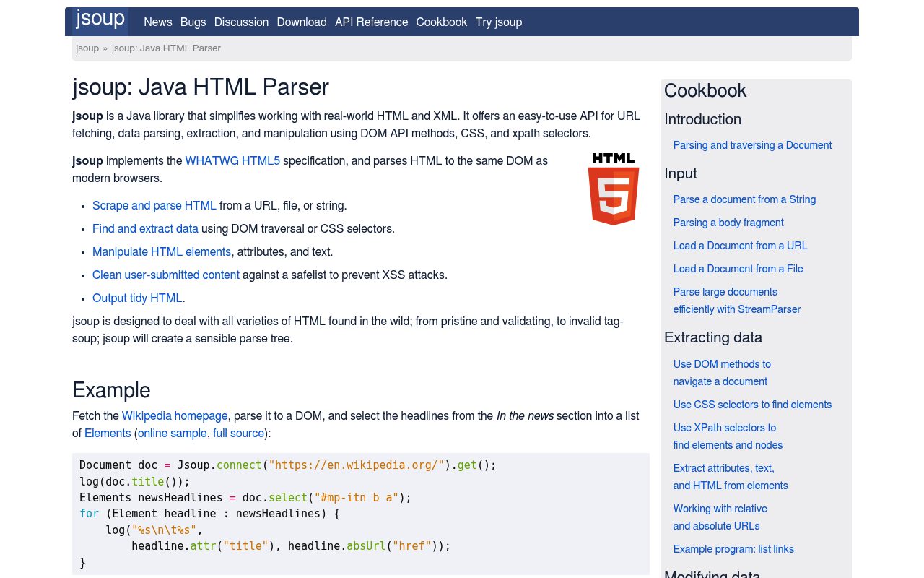Open Example program: list links
This screenshot has height=578, width=924.
(733, 549)
